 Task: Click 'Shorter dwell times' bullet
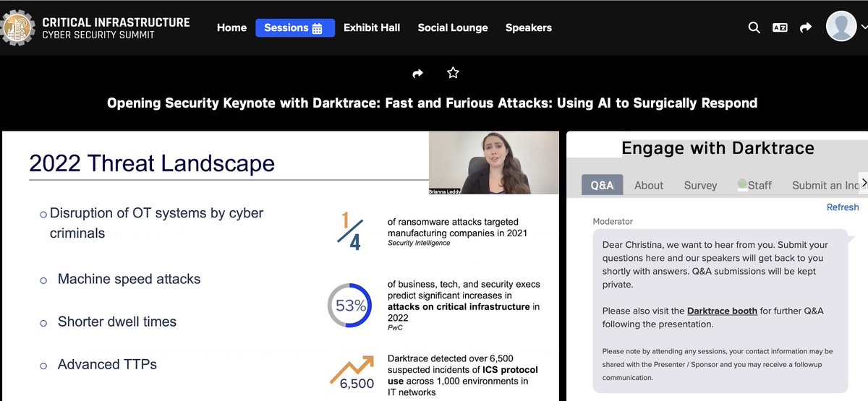pos(117,322)
